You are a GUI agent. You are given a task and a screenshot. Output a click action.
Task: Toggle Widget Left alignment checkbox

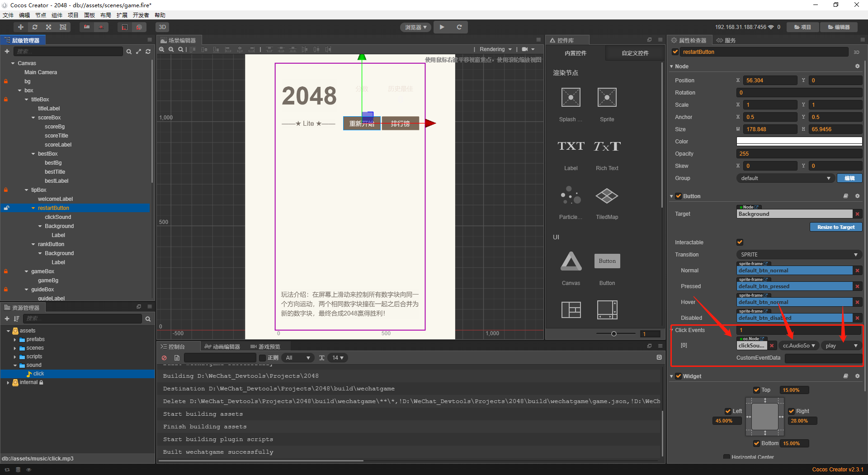click(728, 411)
